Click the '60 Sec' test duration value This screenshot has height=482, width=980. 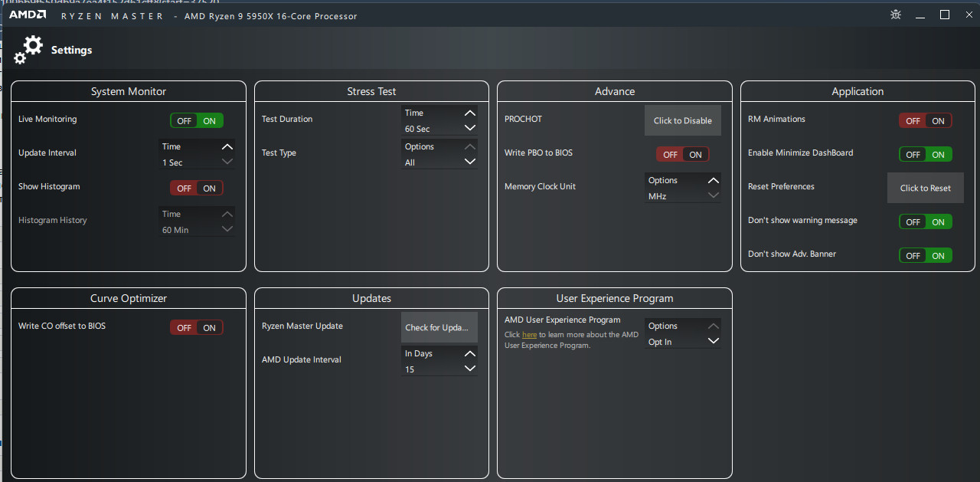pyautogui.click(x=417, y=130)
